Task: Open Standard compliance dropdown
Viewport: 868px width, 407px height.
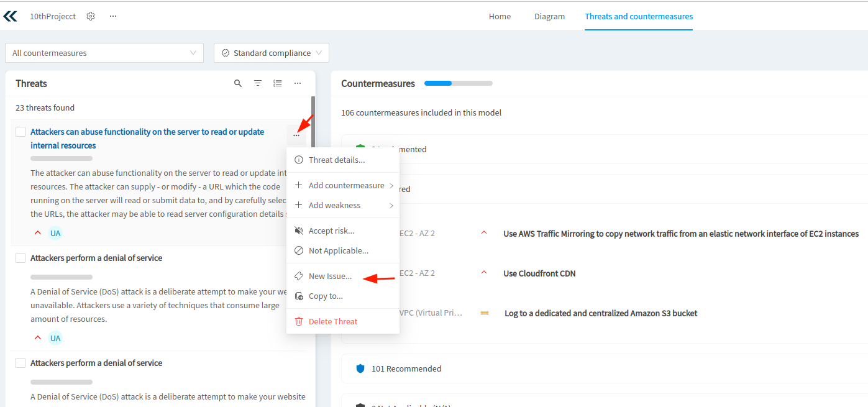Action: tap(272, 53)
